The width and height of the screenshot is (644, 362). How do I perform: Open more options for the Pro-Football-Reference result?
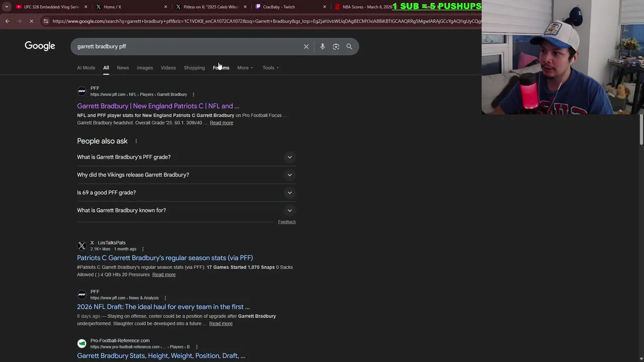[196, 347]
